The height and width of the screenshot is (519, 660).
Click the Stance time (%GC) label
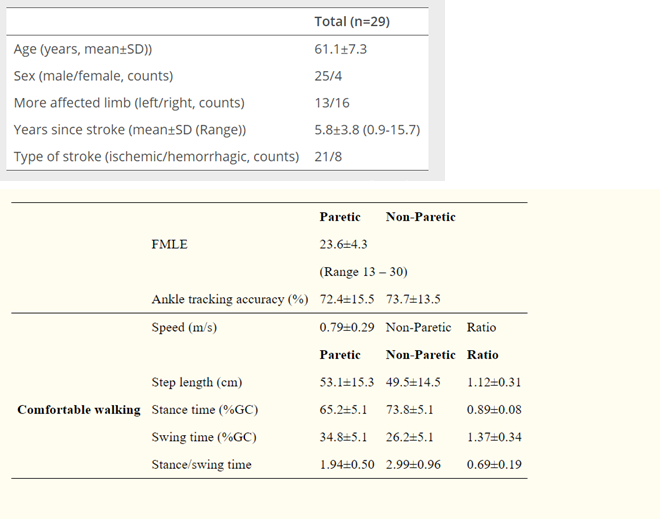point(205,410)
